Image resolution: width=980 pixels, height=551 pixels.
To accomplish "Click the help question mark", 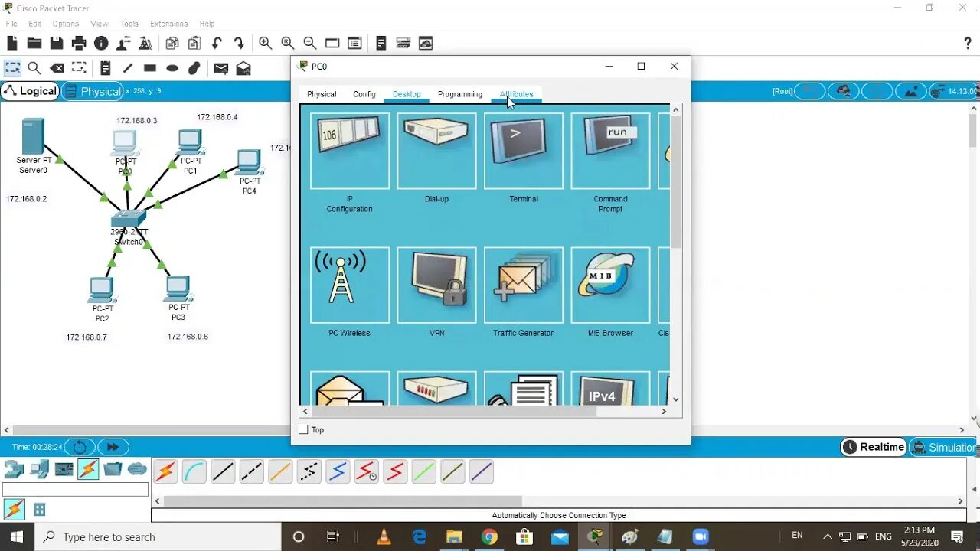I will (968, 44).
